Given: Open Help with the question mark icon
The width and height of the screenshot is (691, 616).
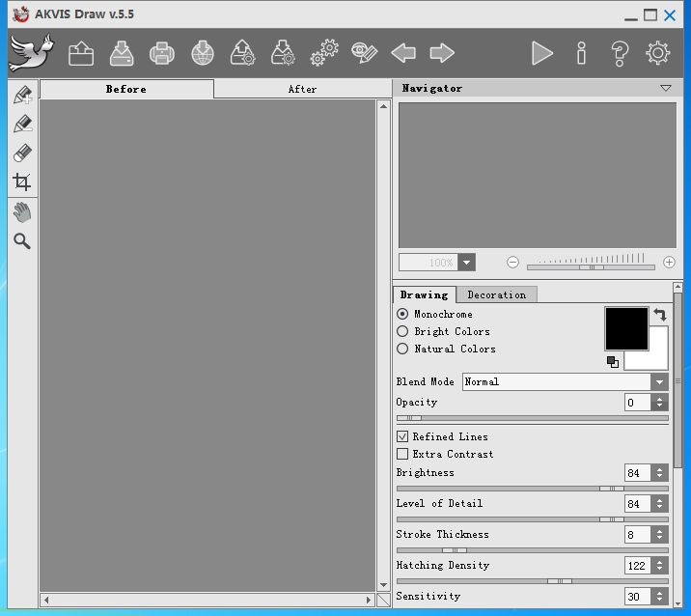Looking at the screenshot, I should (620, 54).
